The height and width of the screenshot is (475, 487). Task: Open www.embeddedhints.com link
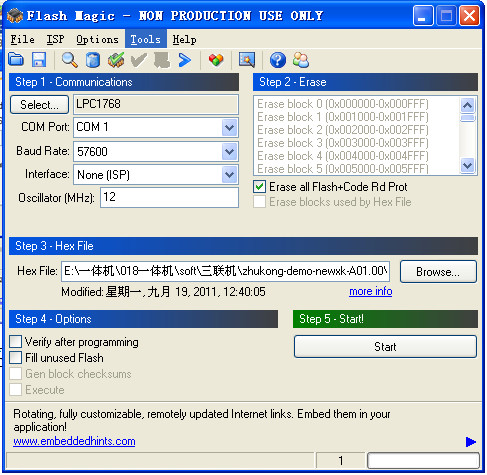coord(74,441)
